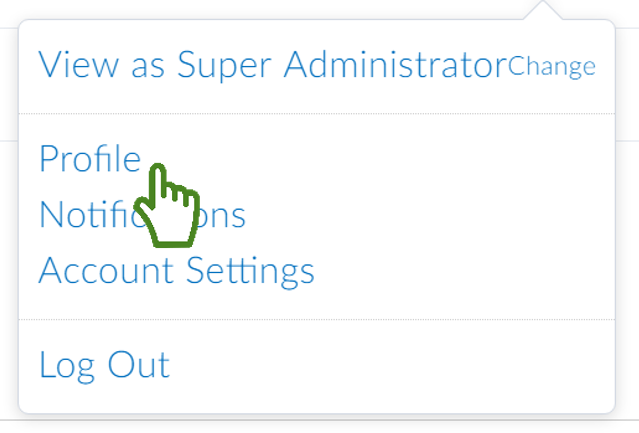This screenshot has width=639, height=433.
Task: View Notifications preferences
Action: (x=141, y=215)
